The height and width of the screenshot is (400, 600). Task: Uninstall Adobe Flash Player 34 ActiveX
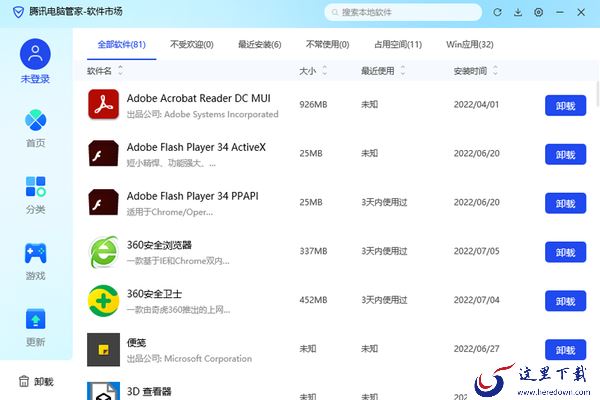(x=566, y=154)
